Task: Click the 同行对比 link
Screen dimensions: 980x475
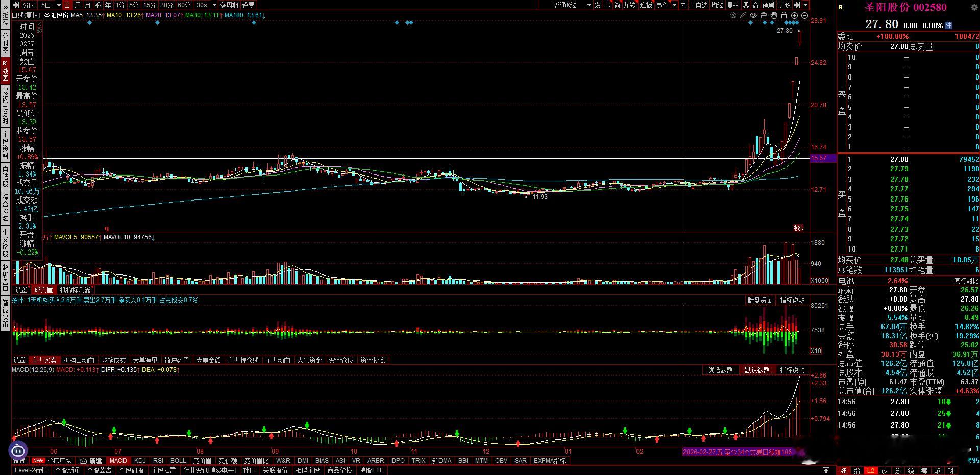Action: [x=966, y=281]
